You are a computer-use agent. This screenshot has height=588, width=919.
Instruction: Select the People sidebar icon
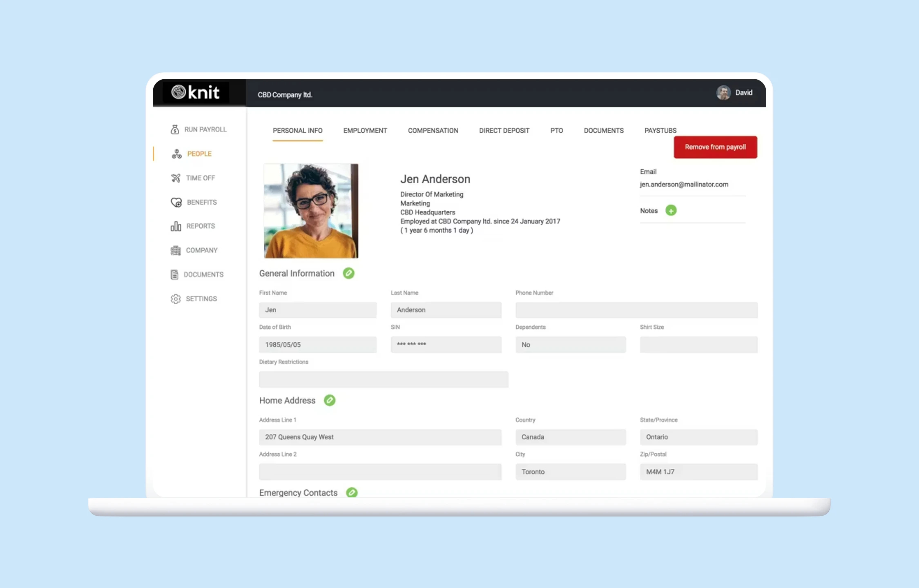[176, 154]
